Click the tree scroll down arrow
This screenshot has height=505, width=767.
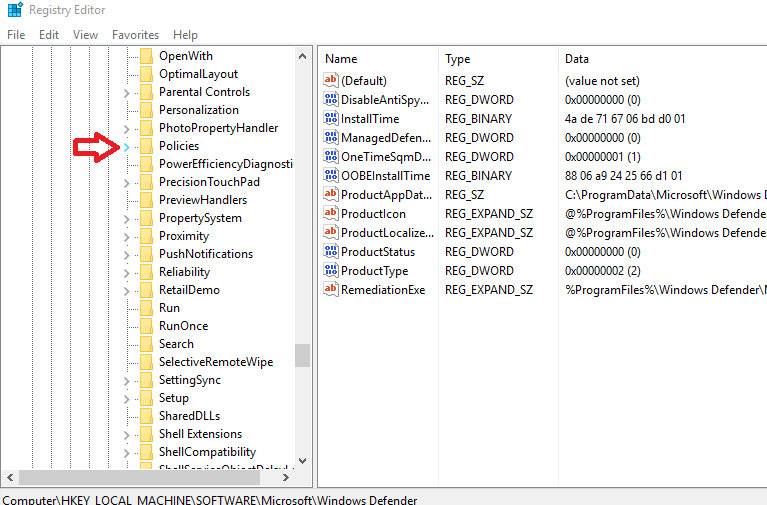click(302, 460)
